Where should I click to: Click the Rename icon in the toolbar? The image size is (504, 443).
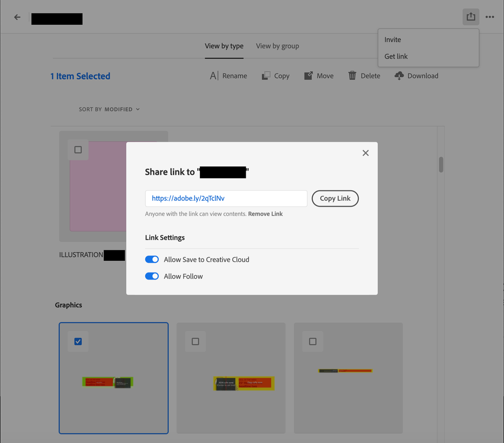coord(213,76)
